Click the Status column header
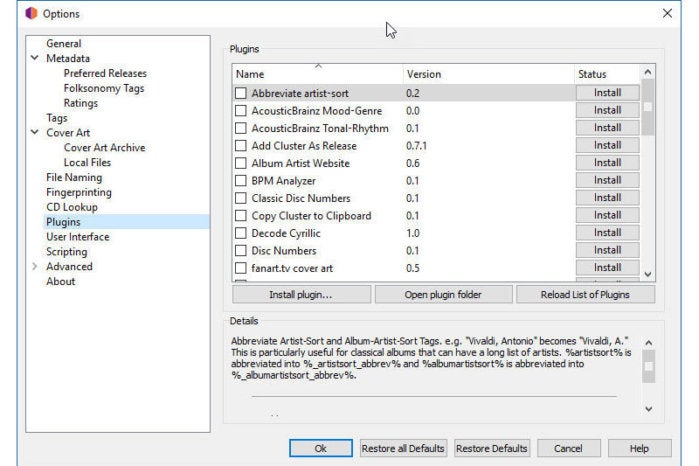Viewport: 699px width, 466px height. coord(607,74)
